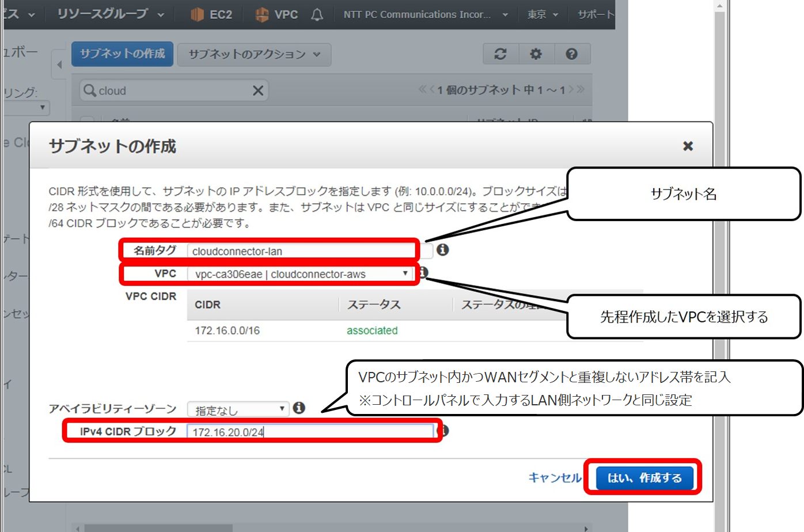The width and height of the screenshot is (804, 532).
Task: Open the VPC service shortcut
Action: point(276,14)
